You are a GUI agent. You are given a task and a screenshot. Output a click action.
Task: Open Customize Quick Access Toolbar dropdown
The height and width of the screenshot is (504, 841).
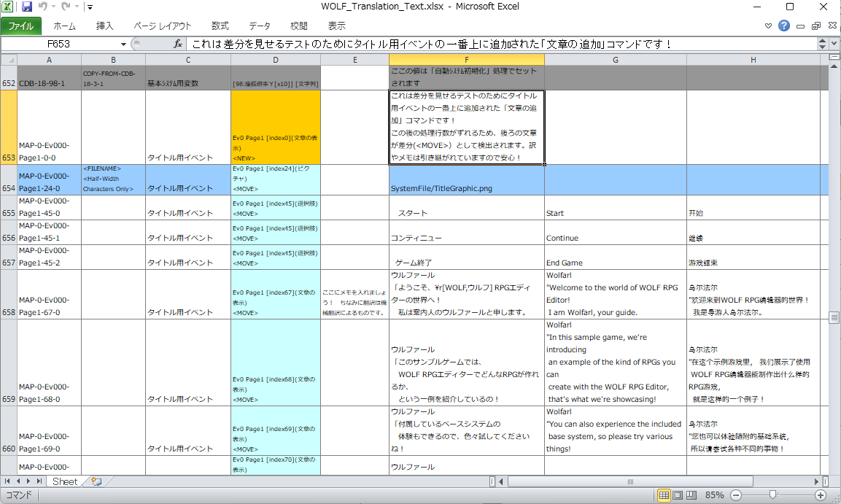click(x=90, y=7)
